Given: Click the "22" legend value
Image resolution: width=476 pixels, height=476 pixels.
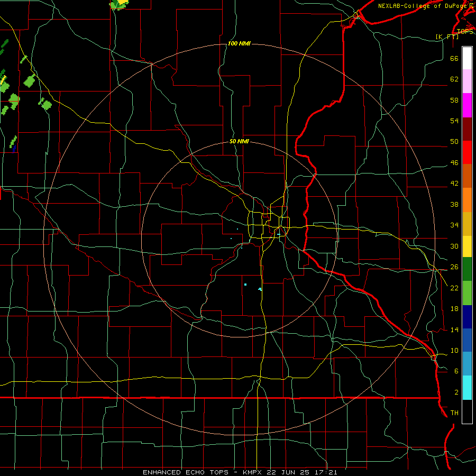Looking at the screenshot, I should [x=454, y=288].
